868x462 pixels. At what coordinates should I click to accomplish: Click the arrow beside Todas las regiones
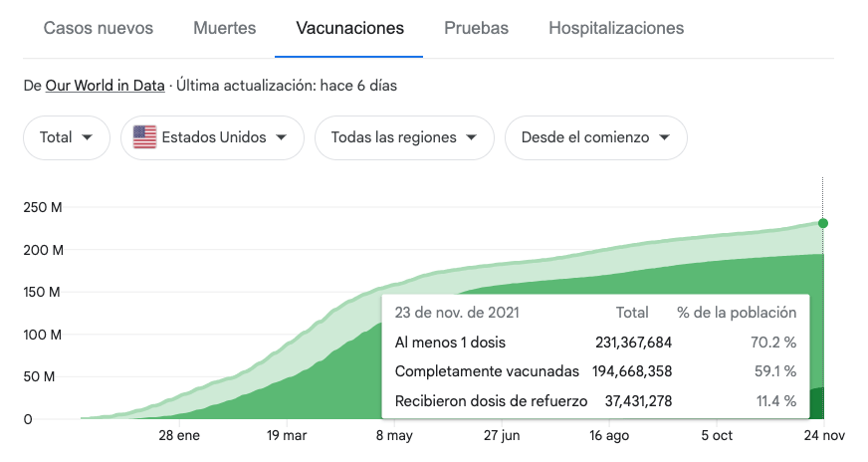point(472,137)
